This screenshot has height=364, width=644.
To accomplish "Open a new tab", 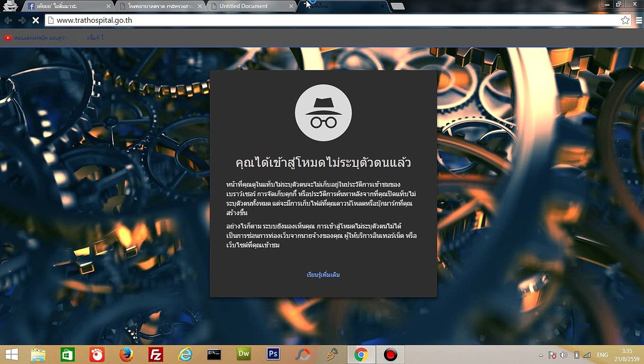I will coord(398,6).
